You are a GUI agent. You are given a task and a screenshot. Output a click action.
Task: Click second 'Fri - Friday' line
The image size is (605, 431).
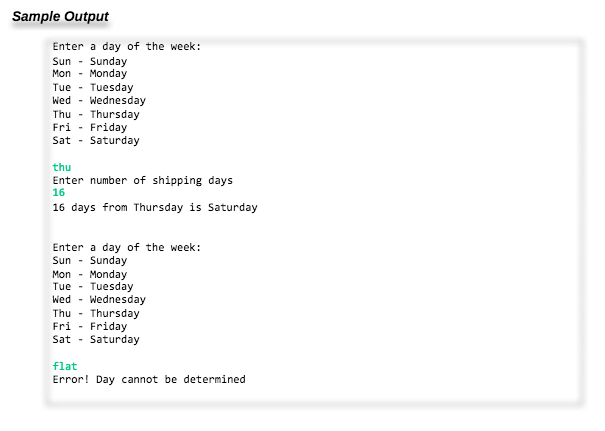click(90, 327)
